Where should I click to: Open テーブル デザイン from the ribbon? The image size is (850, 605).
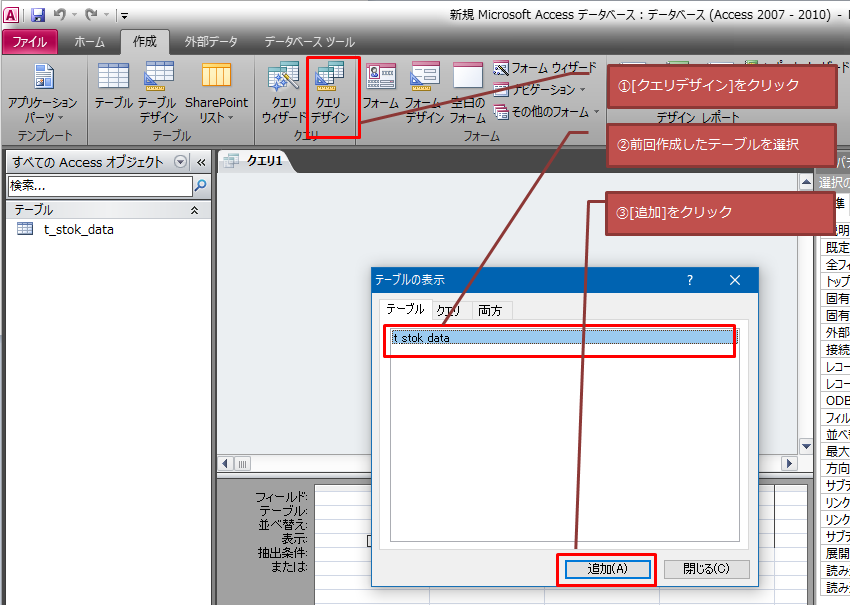click(158, 93)
